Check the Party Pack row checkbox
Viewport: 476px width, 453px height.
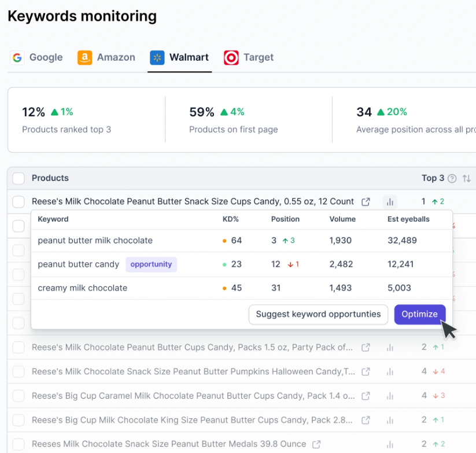pos(19,347)
